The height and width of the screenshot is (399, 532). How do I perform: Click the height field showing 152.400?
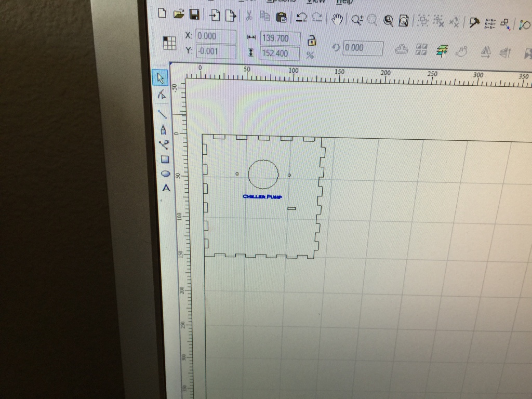pyautogui.click(x=280, y=54)
